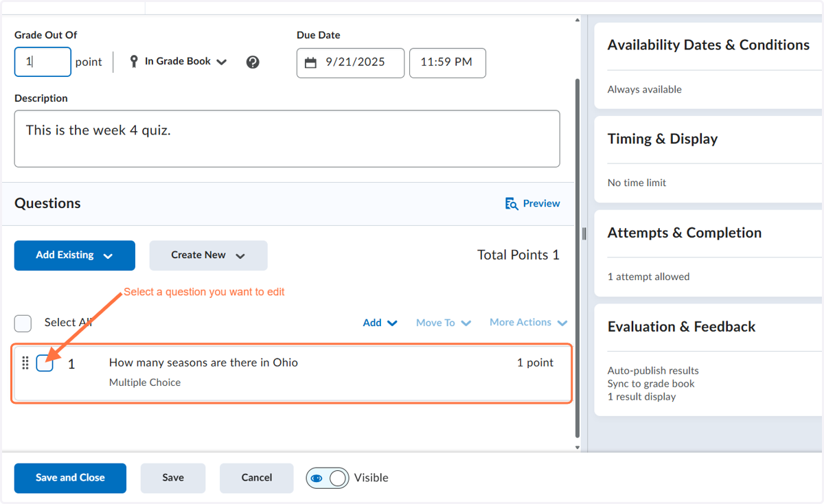
Task: Open the Move To dropdown
Action: tap(444, 323)
